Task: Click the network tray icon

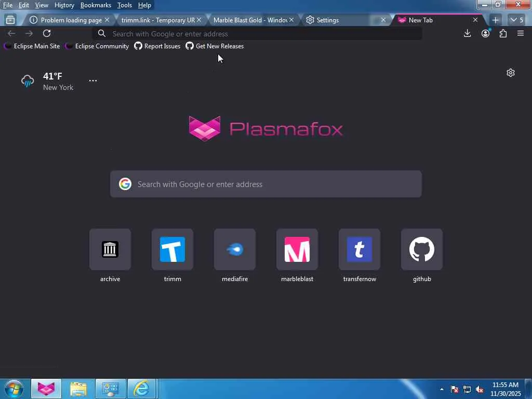Action: pyautogui.click(x=467, y=389)
